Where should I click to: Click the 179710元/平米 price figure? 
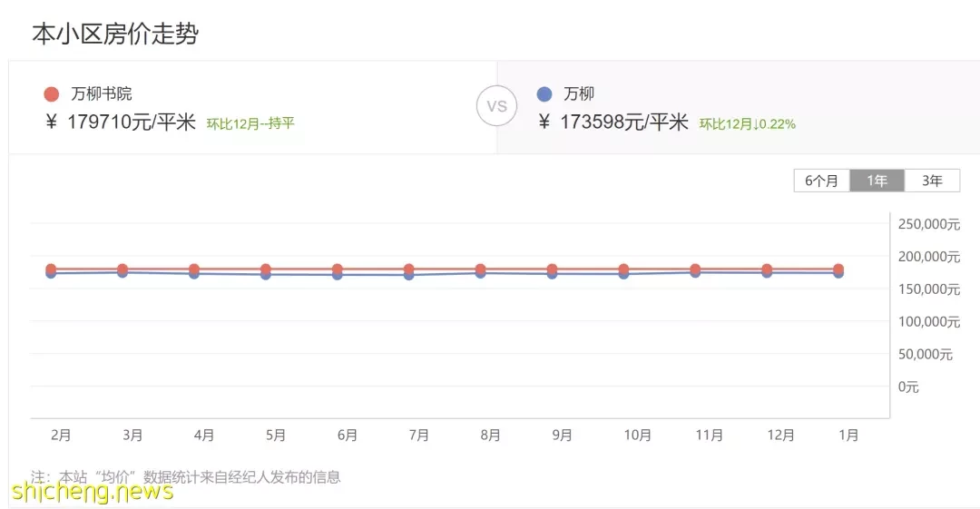[x=131, y=122]
